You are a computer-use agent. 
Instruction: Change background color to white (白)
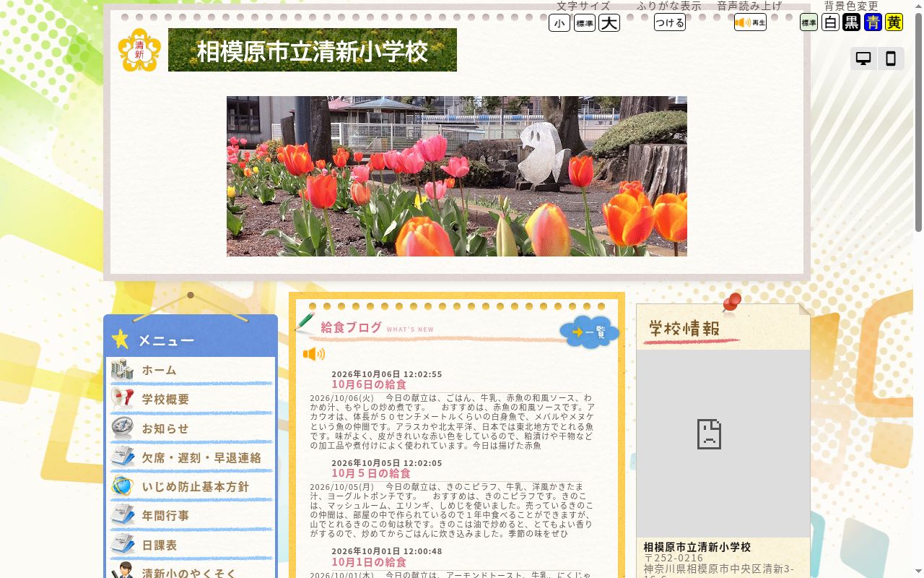(x=830, y=22)
